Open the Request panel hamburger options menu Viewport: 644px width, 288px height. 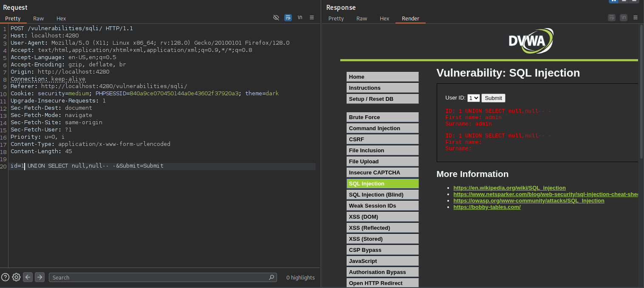[312, 17]
